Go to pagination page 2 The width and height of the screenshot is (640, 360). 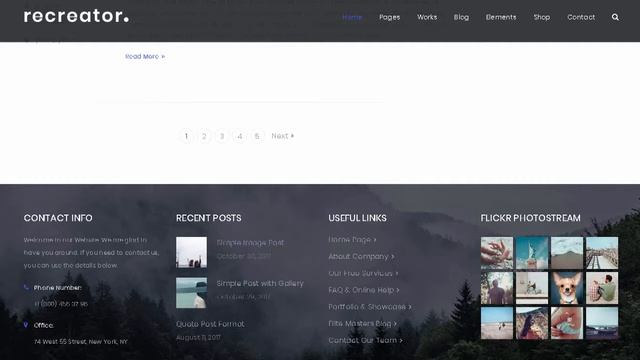point(204,136)
